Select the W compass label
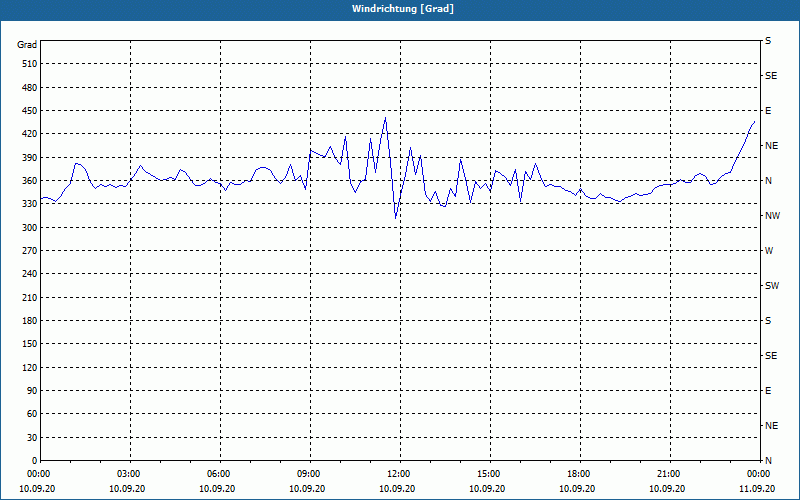 click(769, 251)
